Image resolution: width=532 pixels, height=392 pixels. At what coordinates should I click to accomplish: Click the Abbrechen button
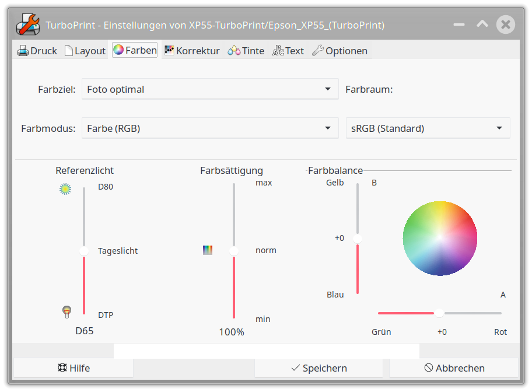[x=454, y=368]
